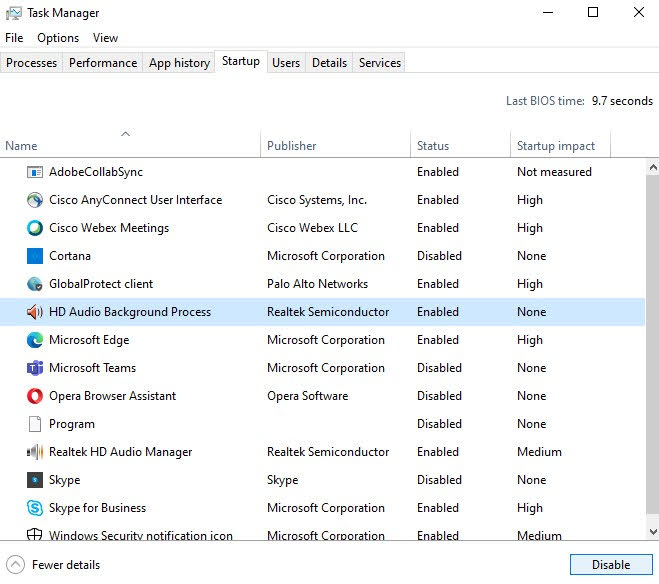This screenshot has width=659, height=584.
Task: Select the Skype for Business name
Action: [97, 508]
